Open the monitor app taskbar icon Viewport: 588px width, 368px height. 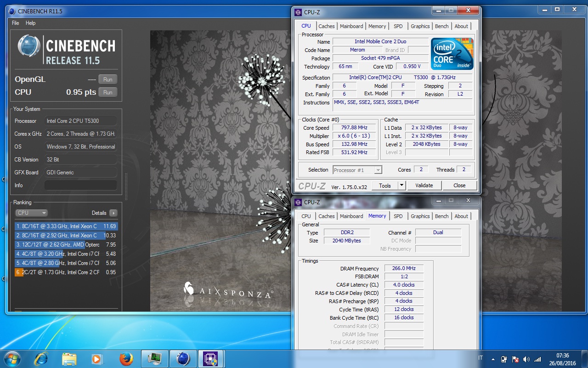(155, 359)
